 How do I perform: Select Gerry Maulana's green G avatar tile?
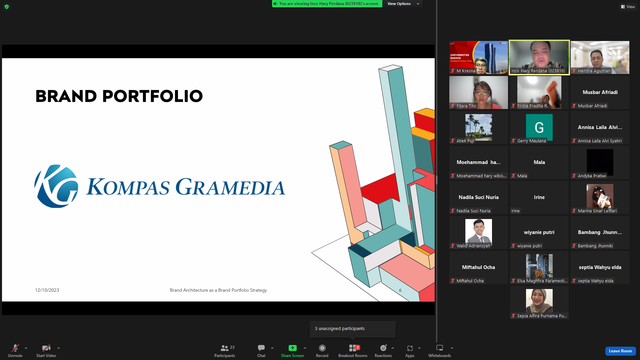(x=539, y=128)
